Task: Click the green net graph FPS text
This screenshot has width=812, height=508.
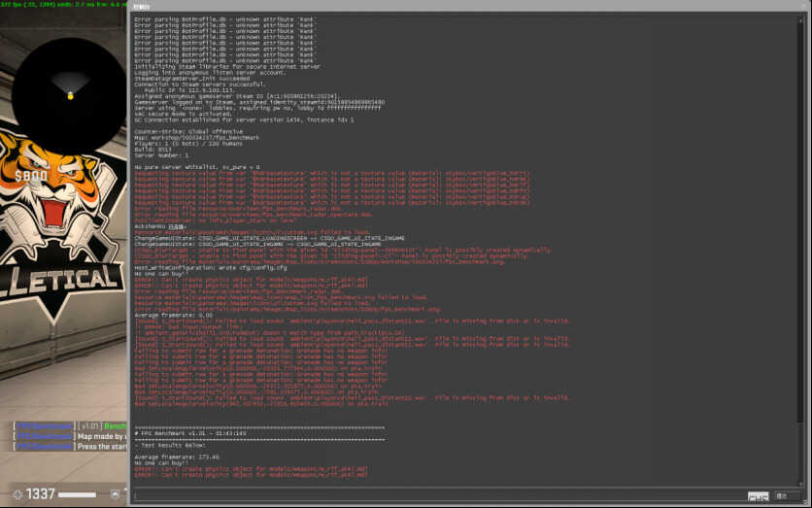Action: [63, 4]
